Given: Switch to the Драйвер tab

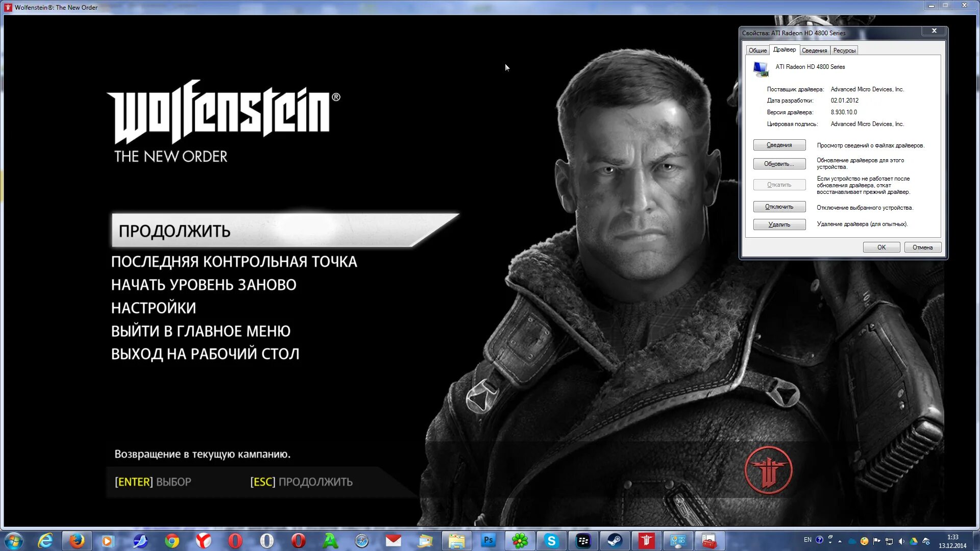Looking at the screenshot, I should pos(784,49).
